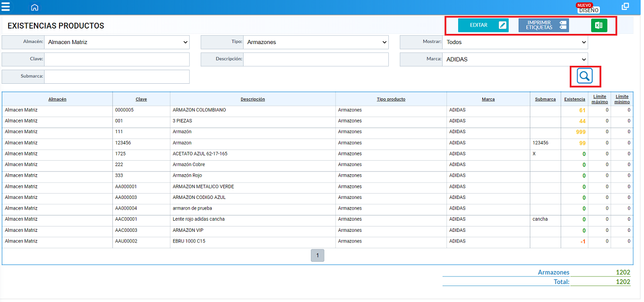Sort by the Submarca column header
The image size is (644, 302).
point(545,99)
